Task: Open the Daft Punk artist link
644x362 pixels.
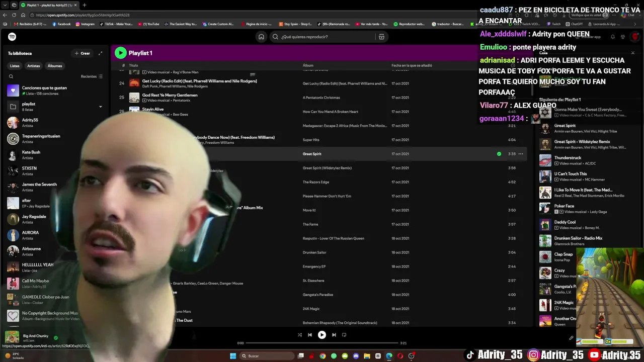Action: click(x=151, y=86)
